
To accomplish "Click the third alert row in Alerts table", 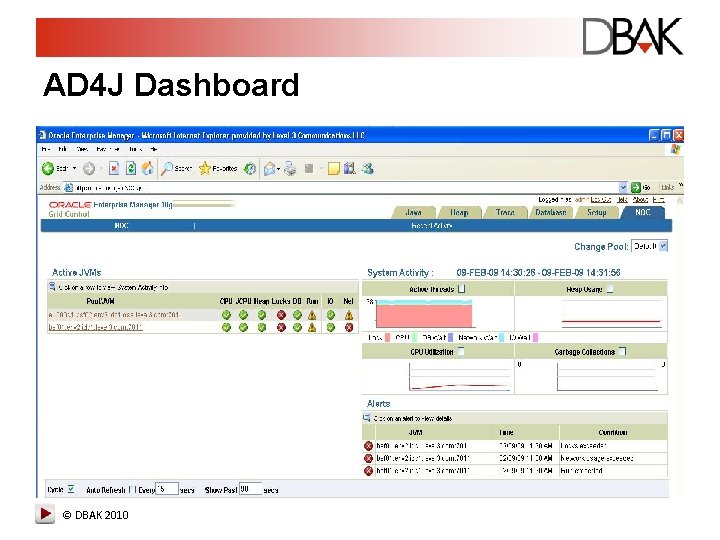I will coord(515,471).
